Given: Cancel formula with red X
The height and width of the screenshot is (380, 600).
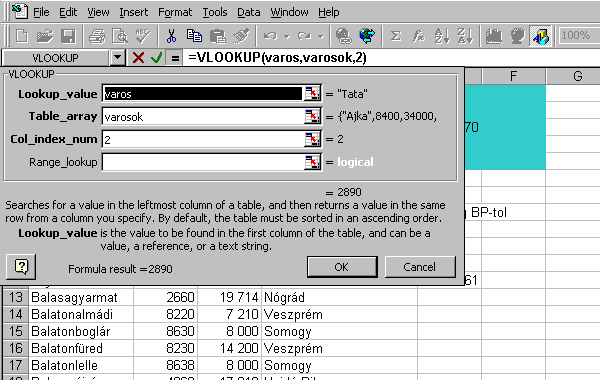Looking at the screenshot, I should [138, 58].
